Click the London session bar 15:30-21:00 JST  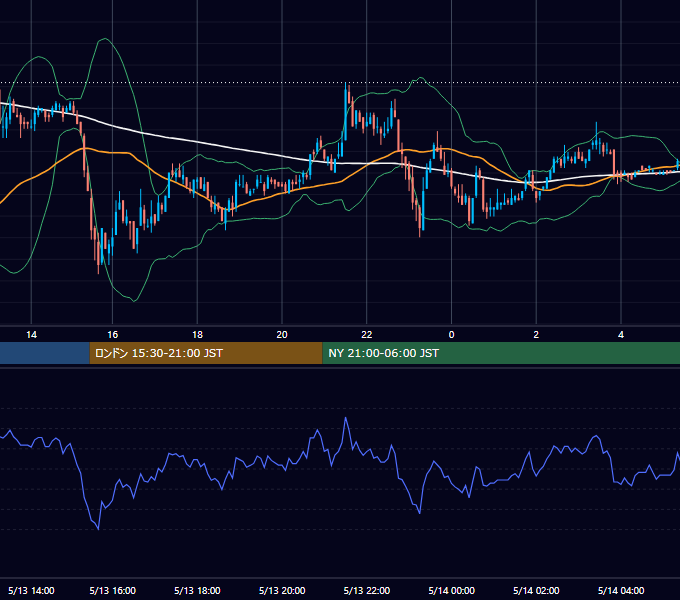[206, 353]
